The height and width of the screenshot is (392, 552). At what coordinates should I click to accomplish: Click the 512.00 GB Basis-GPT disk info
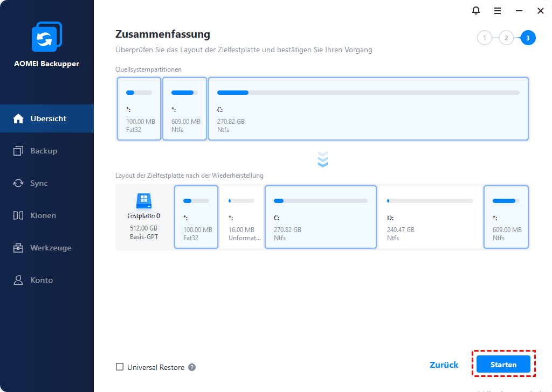pyautogui.click(x=143, y=233)
